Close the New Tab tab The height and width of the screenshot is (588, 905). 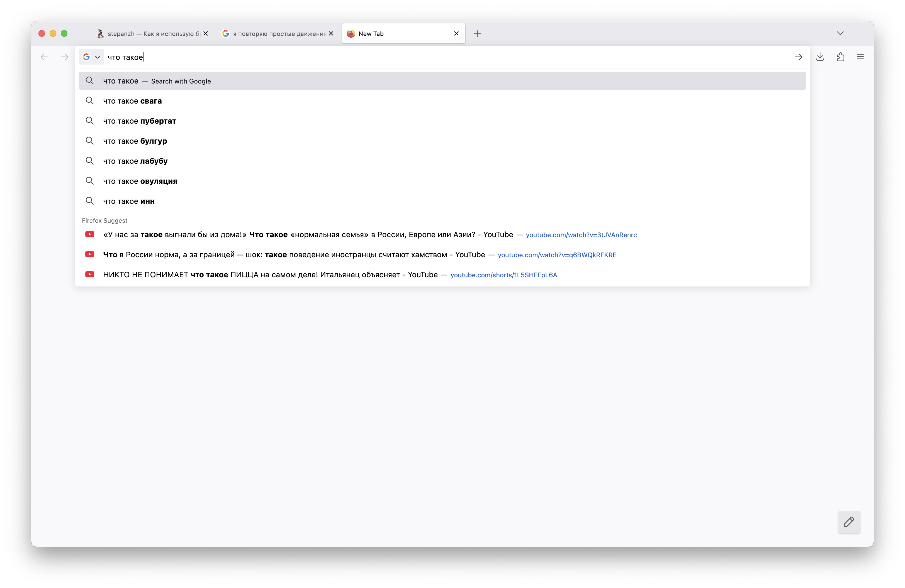(x=456, y=33)
